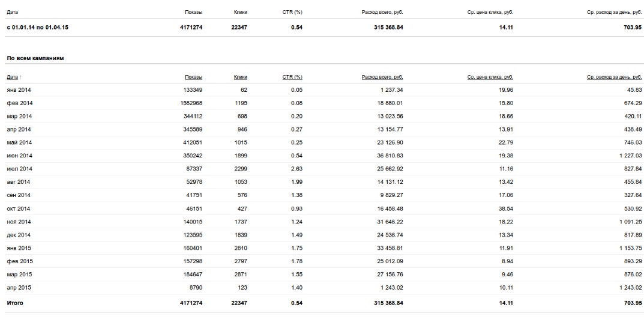This screenshot has height=319, width=644.
Task: Select the янв 2014 row label
Action: coord(19,90)
